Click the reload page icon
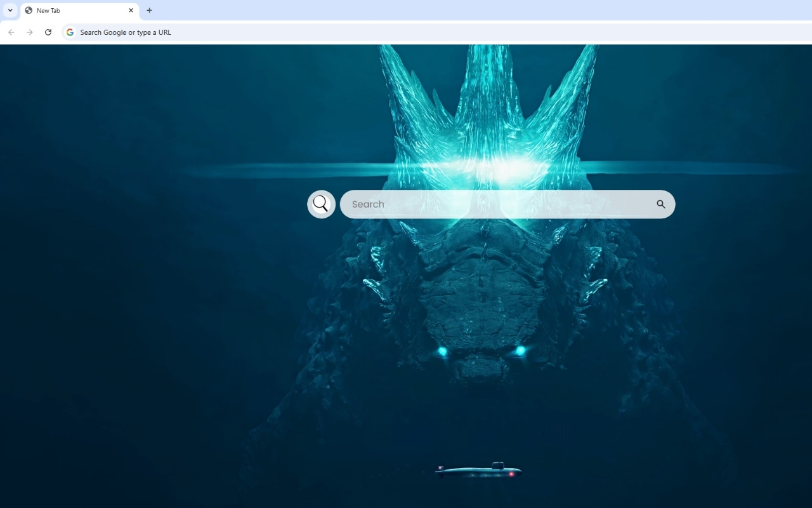 click(48, 32)
